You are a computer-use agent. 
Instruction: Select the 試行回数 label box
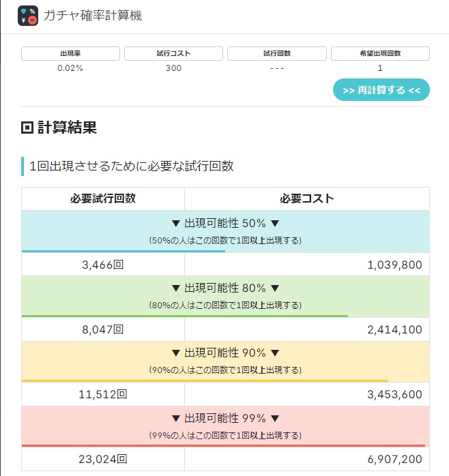click(276, 53)
